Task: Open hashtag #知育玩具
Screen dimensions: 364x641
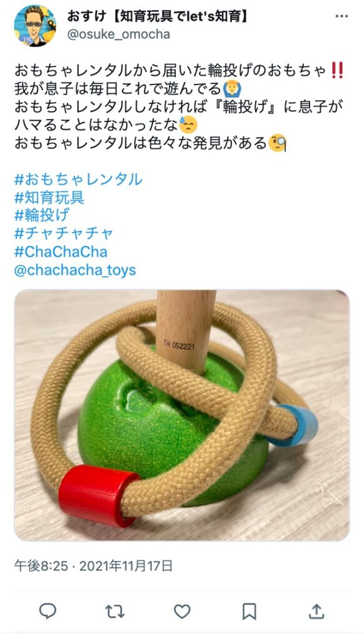Action: click(x=49, y=197)
